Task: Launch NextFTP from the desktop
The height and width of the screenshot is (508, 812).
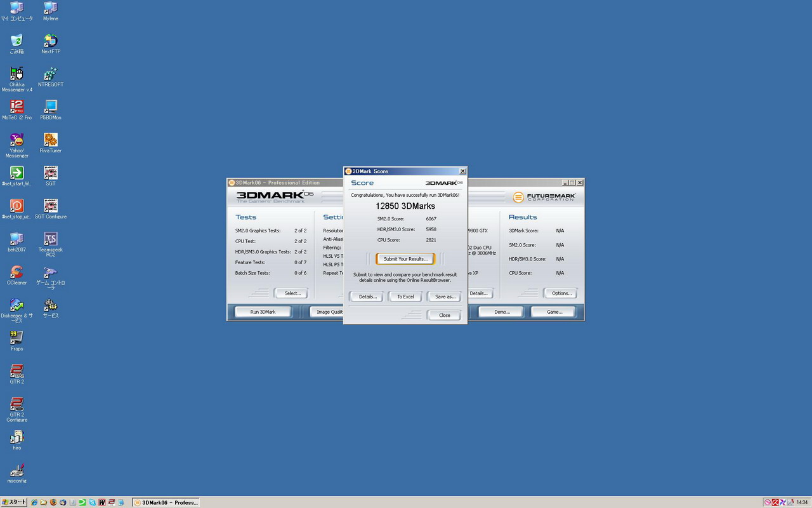Action: [x=50, y=44]
